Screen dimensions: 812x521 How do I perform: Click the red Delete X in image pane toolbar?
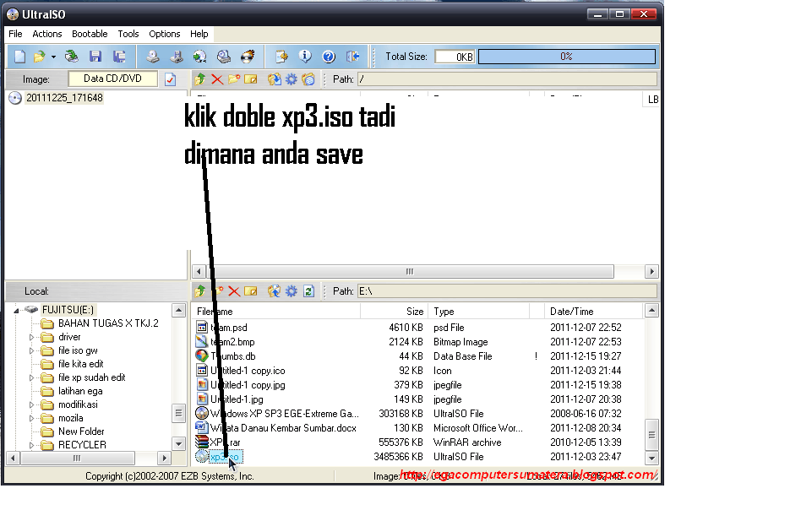point(217,79)
